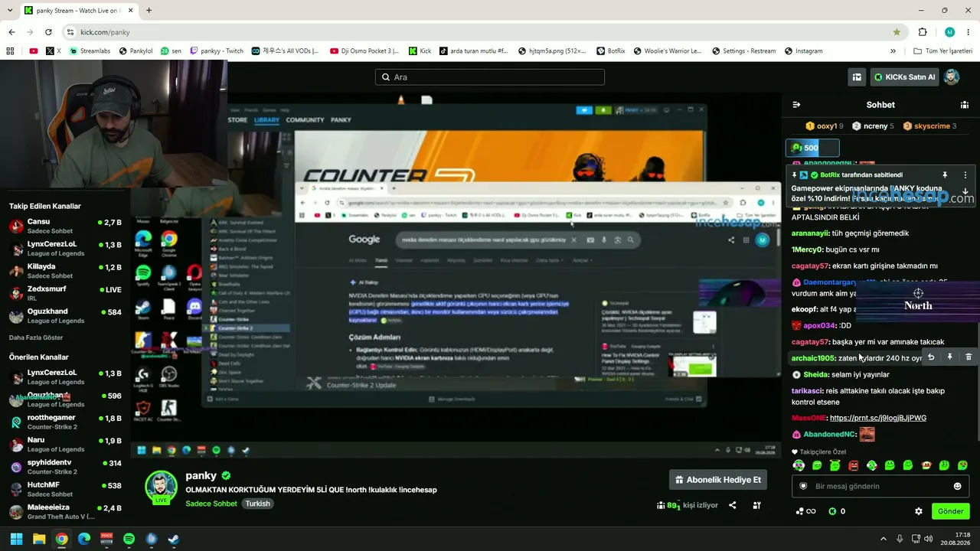Open the Streamlabs bookmark
The image size is (980, 551).
point(90,51)
